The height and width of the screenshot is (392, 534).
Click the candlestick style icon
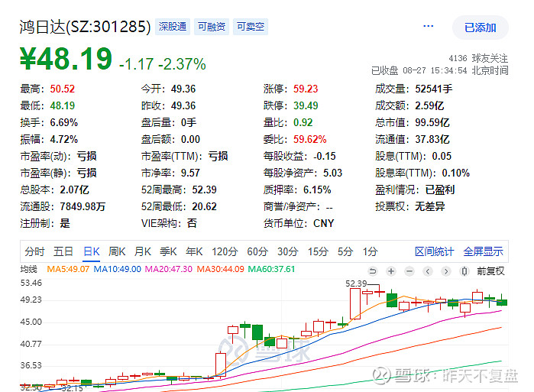(x=464, y=271)
